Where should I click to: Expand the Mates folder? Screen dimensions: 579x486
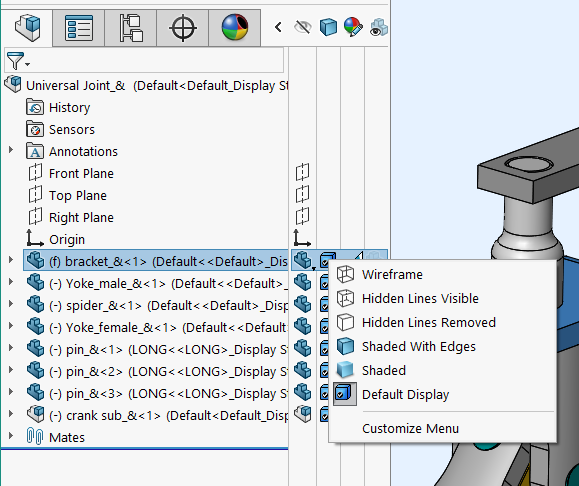click(11, 436)
